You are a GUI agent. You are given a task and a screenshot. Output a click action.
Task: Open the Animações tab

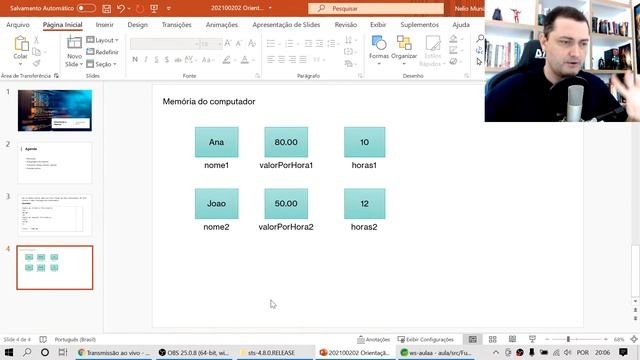click(222, 25)
